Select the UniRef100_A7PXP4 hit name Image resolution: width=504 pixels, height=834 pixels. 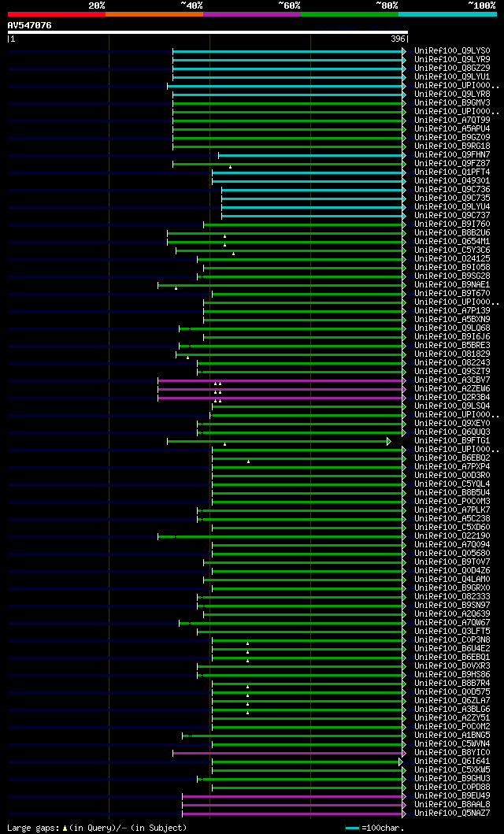(x=453, y=466)
